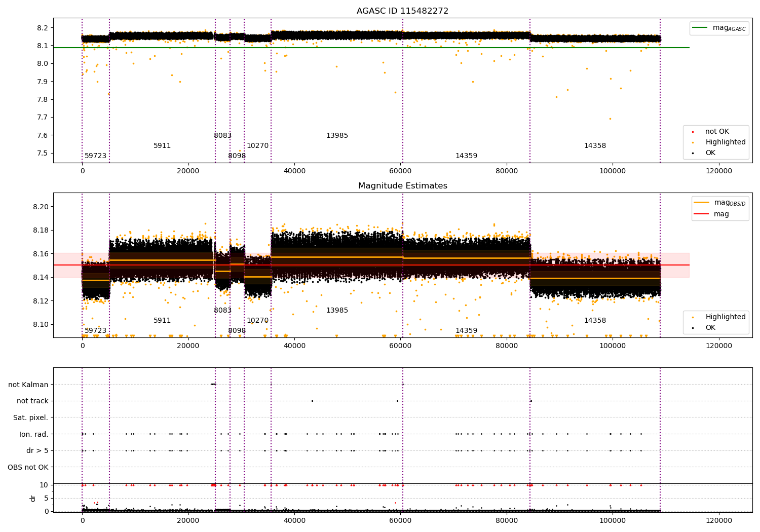The height and width of the screenshot is (532, 760).
Task: Click tick label '5' on dr axis
Action: (47, 499)
